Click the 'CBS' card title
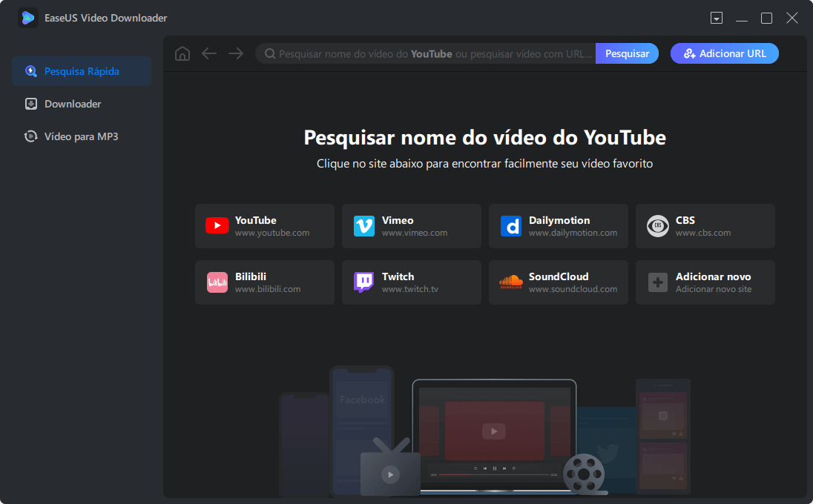813x504 pixels. (685, 220)
